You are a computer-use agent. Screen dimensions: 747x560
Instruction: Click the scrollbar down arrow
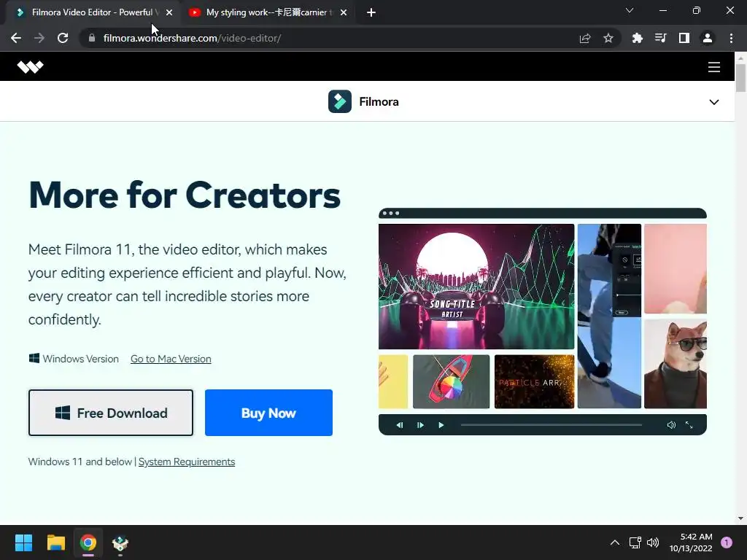pyautogui.click(x=740, y=518)
